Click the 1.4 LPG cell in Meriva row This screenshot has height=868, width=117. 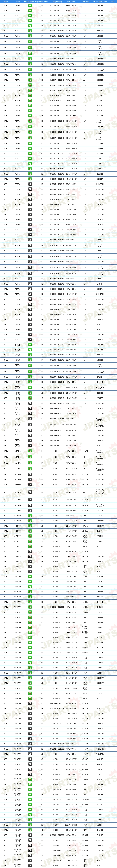[85, 451]
